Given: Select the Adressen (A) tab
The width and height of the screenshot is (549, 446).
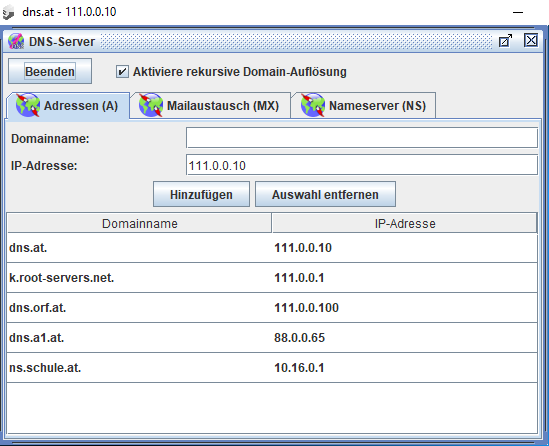Looking at the screenshot, I should (68, 105).
